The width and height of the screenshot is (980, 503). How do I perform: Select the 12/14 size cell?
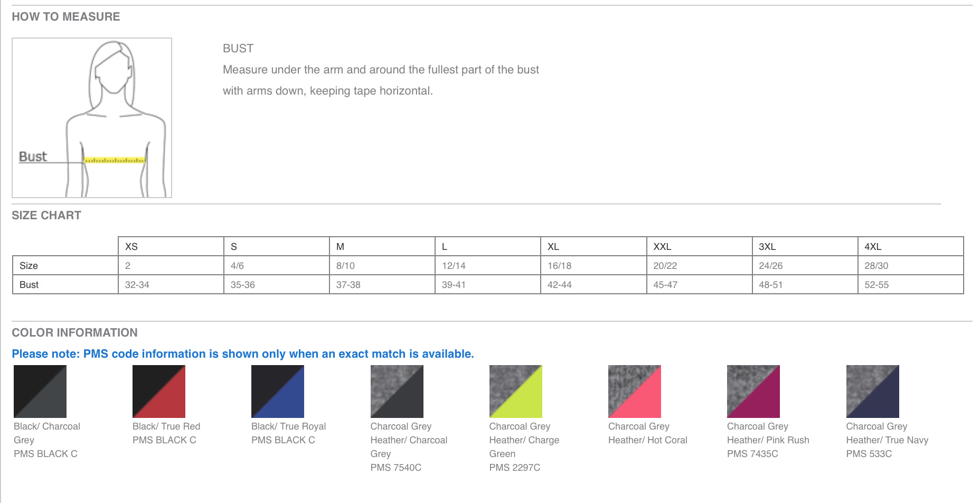click(x=488, y=266)
